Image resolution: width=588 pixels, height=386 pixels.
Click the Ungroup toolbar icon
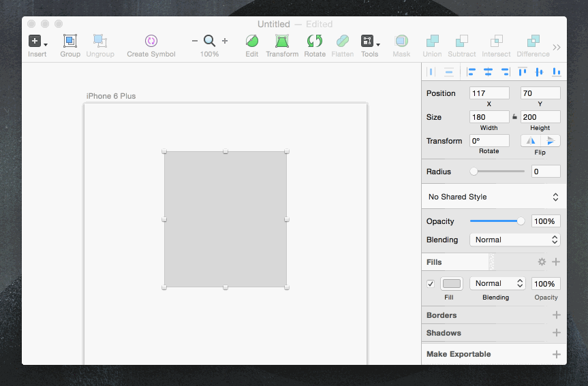click(x=100, y=41)
